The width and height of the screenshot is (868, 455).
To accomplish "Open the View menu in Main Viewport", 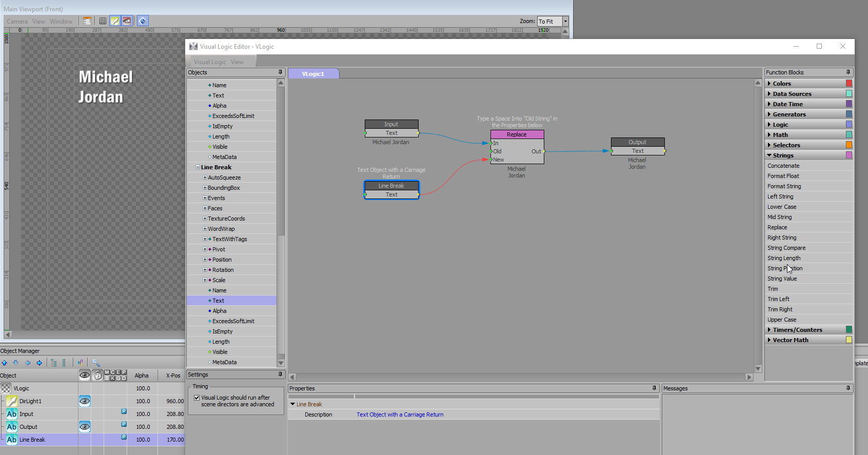I will [38, 22].
